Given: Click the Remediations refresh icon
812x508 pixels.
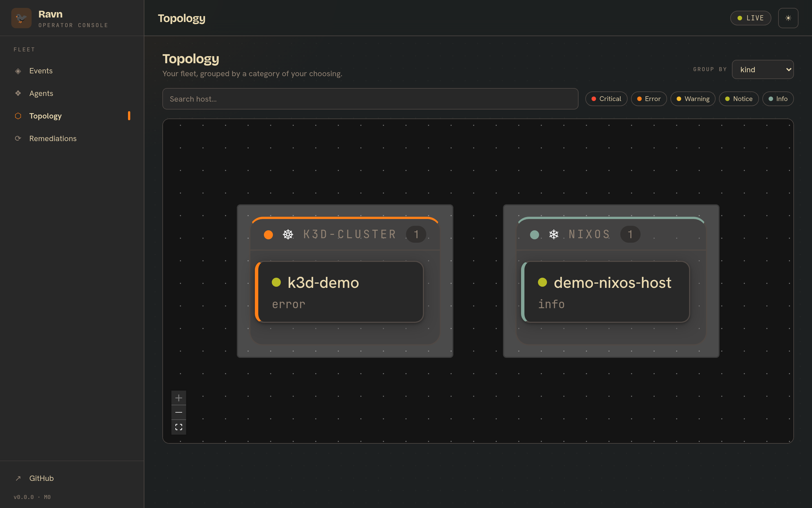Looking at the screenshot, I should tap(18, 138).
